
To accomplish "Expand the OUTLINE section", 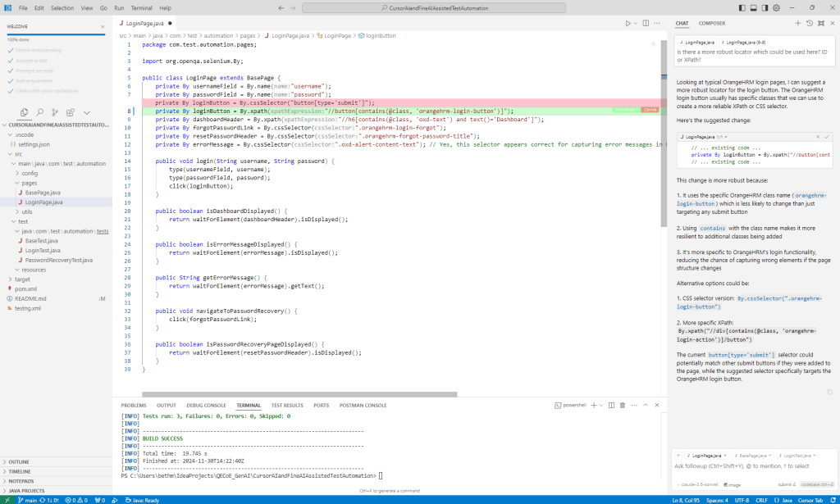I will 20,462.
